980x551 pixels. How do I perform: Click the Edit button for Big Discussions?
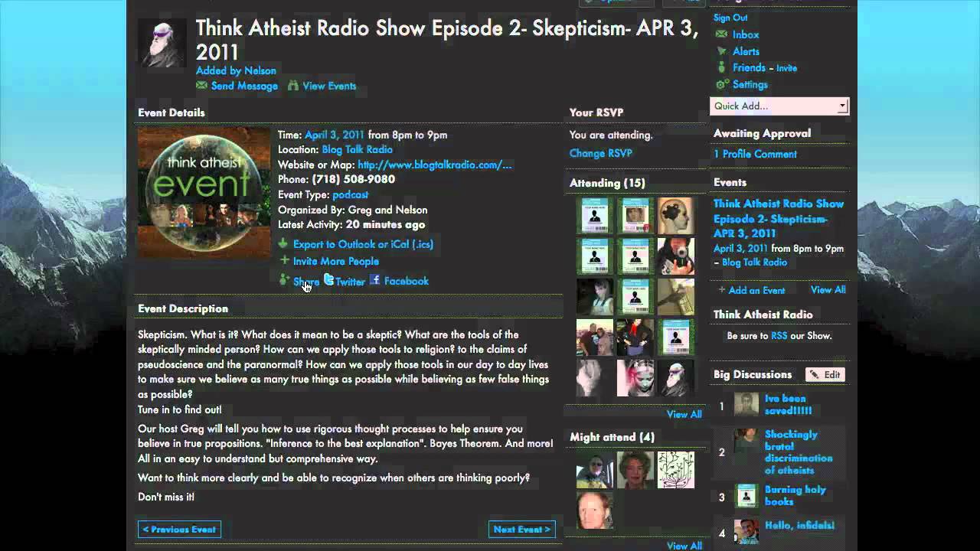coord(825,374)
